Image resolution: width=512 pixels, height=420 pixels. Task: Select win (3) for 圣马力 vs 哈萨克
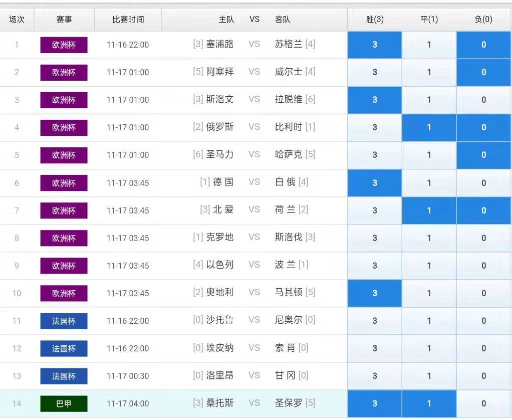[x=375, y=155]
